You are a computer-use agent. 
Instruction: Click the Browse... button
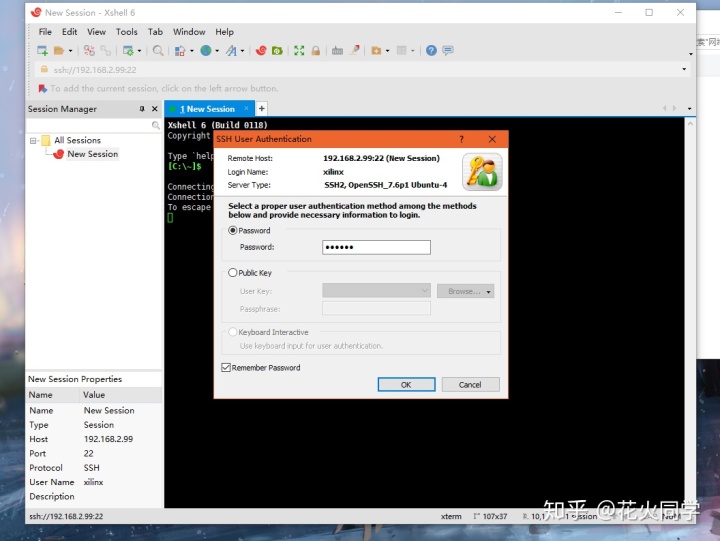pyautogui.click(x=466, y=291)
